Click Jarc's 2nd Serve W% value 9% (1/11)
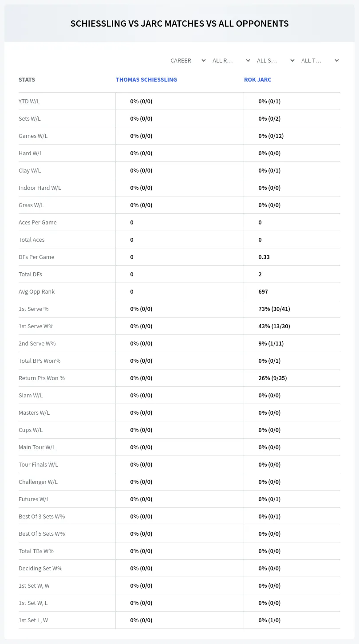The width and height of the screenshot is (359, 644). [271, 343]
